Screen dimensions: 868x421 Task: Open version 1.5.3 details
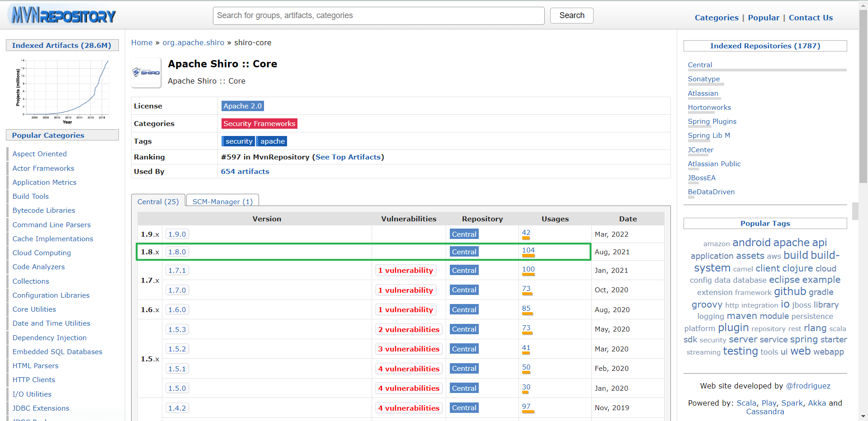pyautogui.click(x=177, y=329)
